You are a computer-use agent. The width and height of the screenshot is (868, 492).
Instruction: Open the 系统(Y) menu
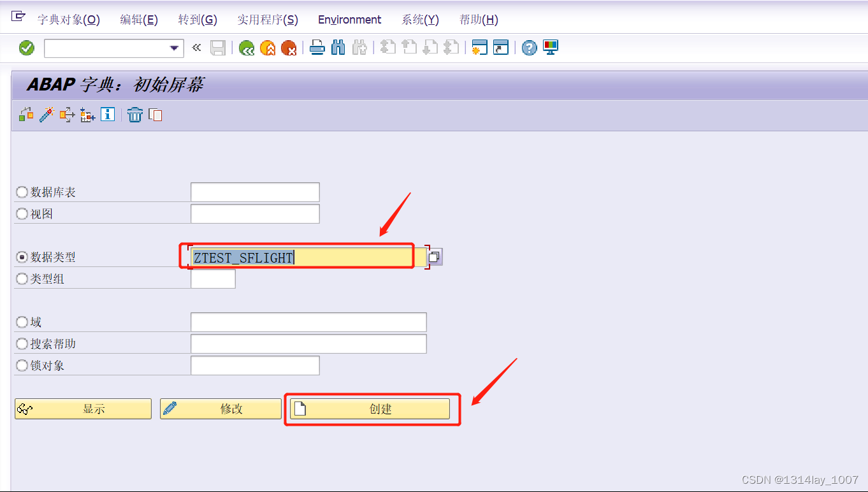(x=420, y=20)
